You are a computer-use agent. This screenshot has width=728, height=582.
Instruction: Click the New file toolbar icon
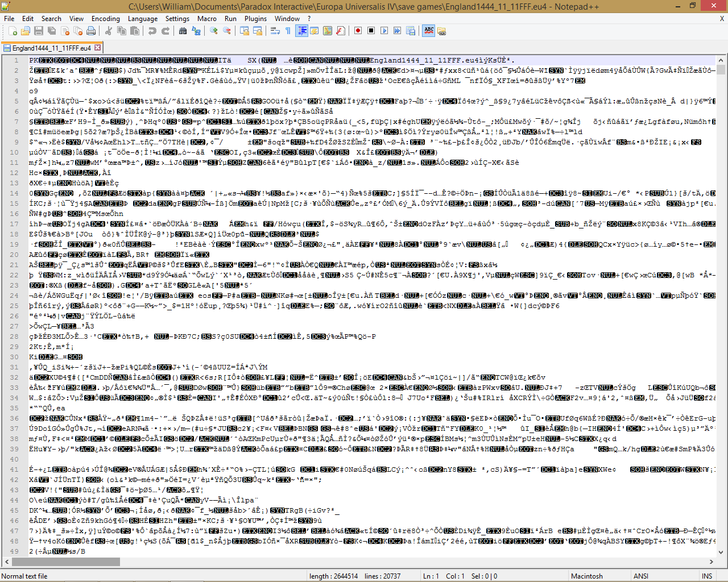[13, 31]
